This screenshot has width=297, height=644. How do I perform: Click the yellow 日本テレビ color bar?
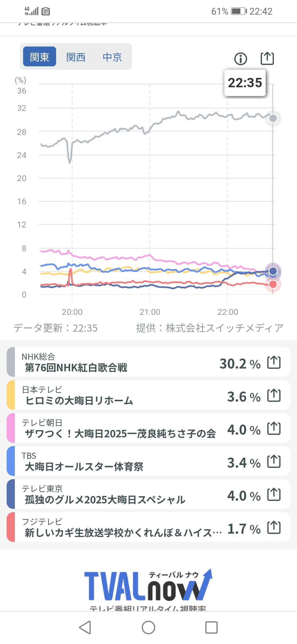click(10, 395)
